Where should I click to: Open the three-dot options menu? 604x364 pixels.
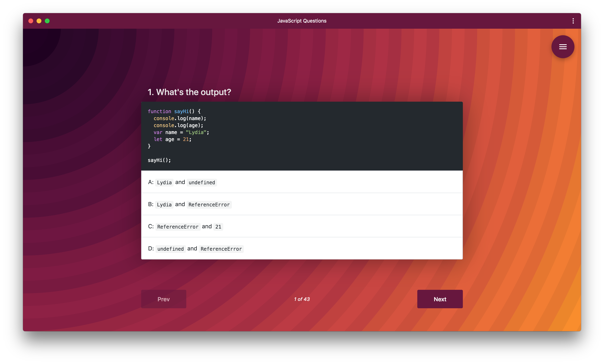pyautogui.click(x=573, y=21)
